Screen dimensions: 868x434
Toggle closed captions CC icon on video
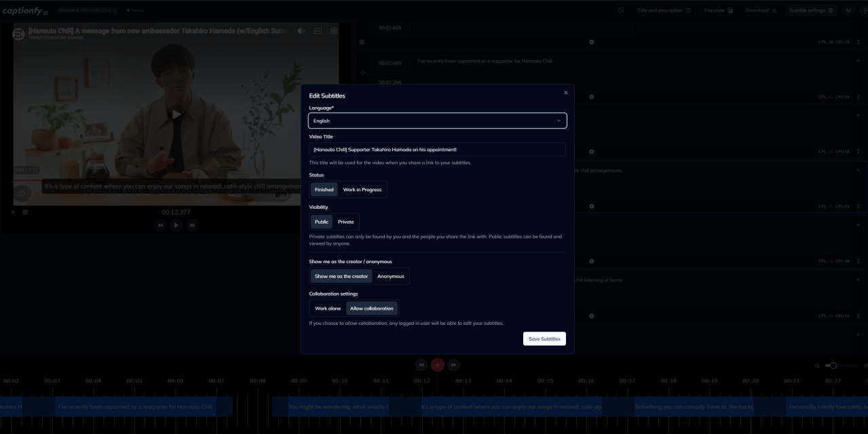[318, 31]
